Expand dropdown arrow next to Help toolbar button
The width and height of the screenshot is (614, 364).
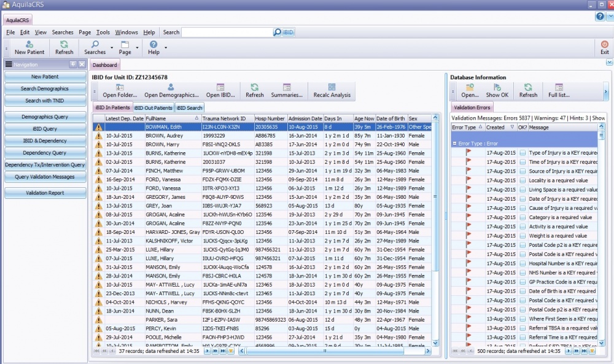point(165,48)
